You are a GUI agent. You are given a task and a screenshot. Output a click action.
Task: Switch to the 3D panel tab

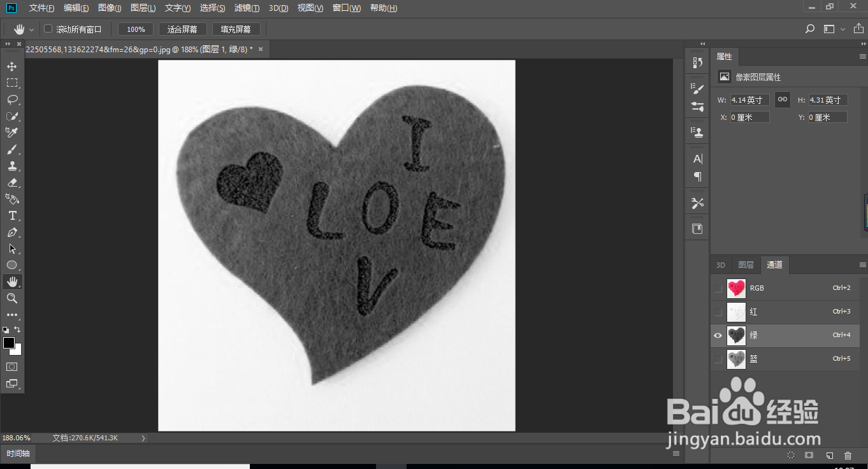tap(721, 265)
